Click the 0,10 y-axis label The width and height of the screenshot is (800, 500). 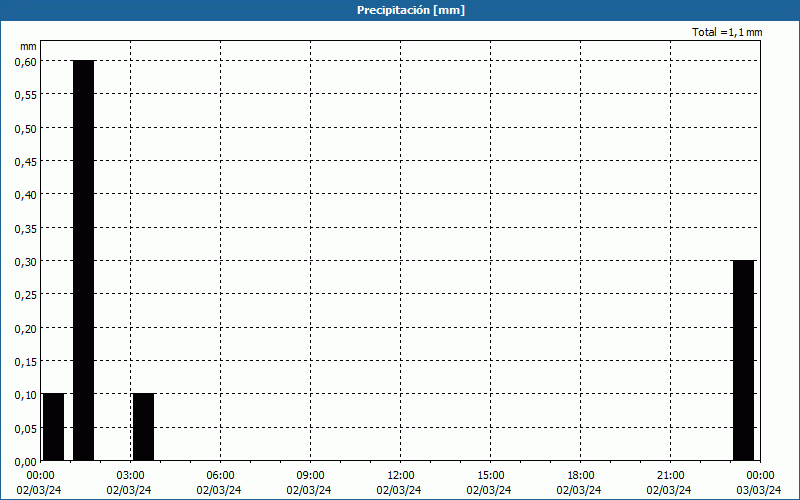[x=26, y=395]
